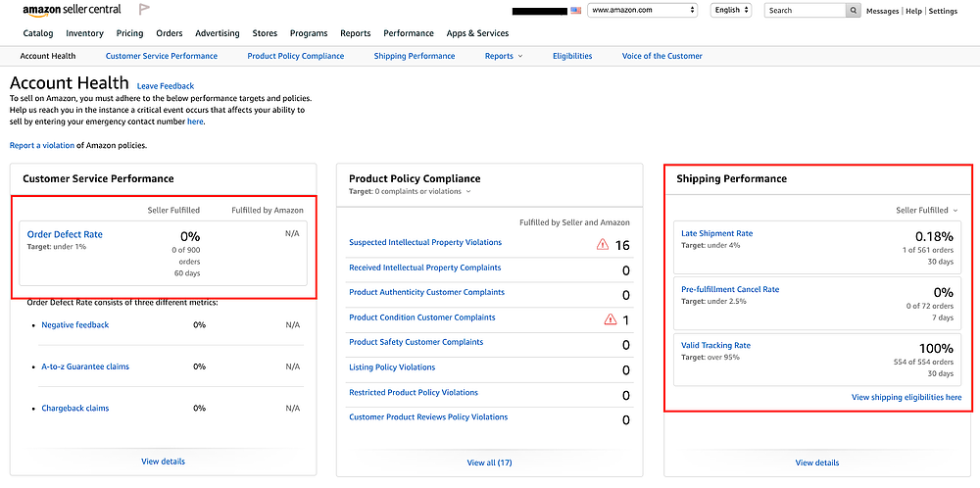Expand the Seller Fulfilled shipping filter
This screenshot has height=488, width=980.
click(x=926, y=210)
